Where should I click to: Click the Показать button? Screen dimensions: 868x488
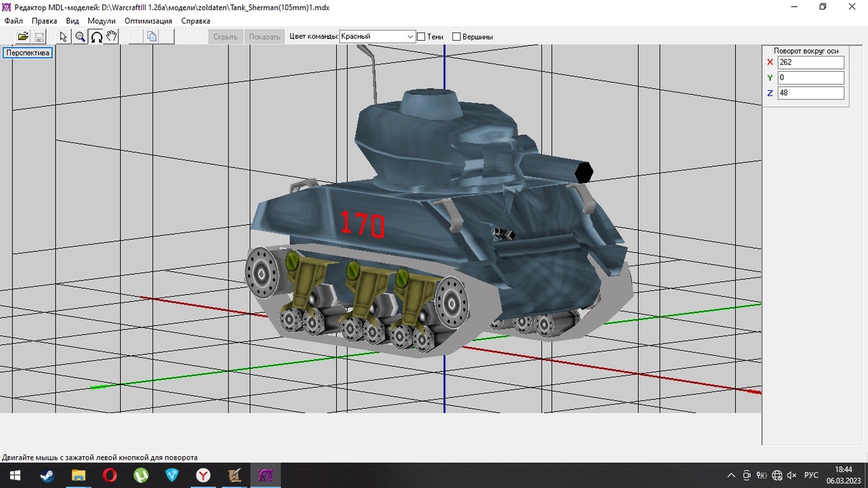point(264,37)
